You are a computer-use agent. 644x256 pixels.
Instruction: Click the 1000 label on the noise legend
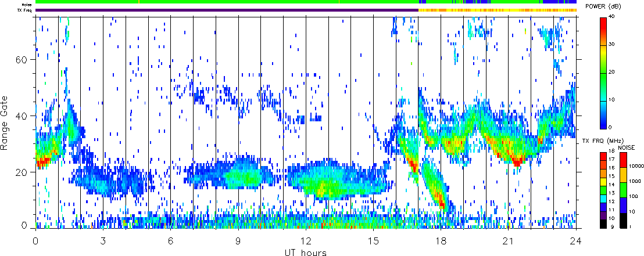pyautogui.click(x=635, y=181)
